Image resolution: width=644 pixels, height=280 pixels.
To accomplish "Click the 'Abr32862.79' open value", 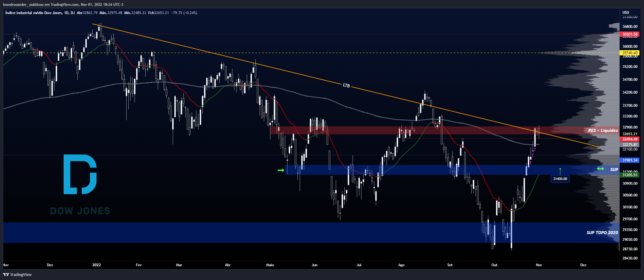I will coord(87,13).
